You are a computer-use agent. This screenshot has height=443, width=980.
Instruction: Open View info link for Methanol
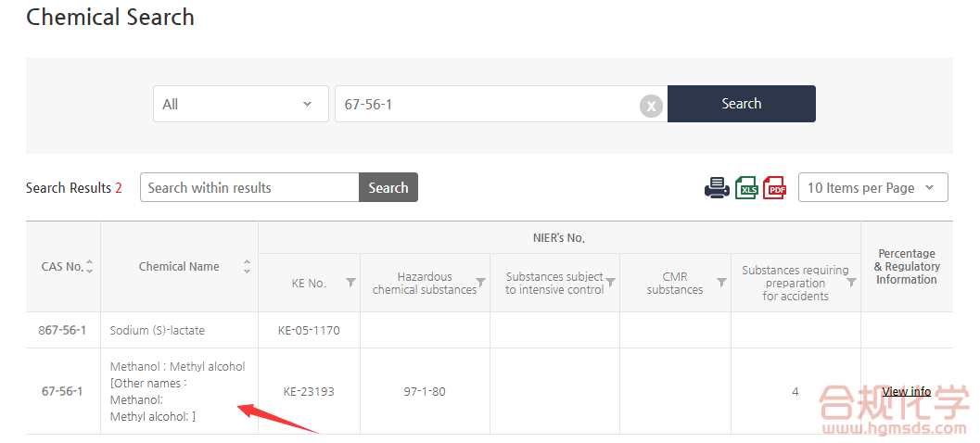906,391
